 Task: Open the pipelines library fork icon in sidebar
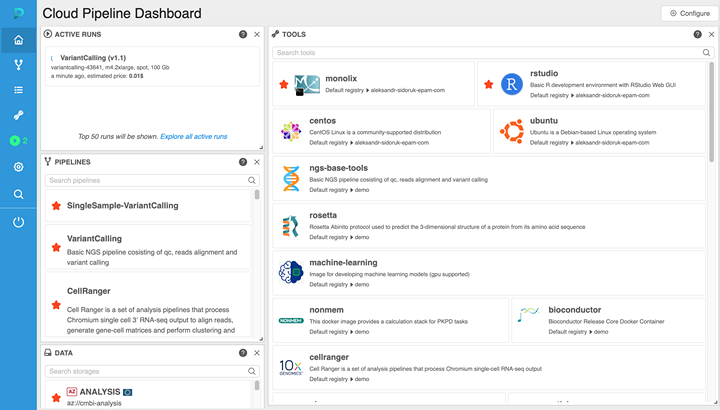pos(18,65)
